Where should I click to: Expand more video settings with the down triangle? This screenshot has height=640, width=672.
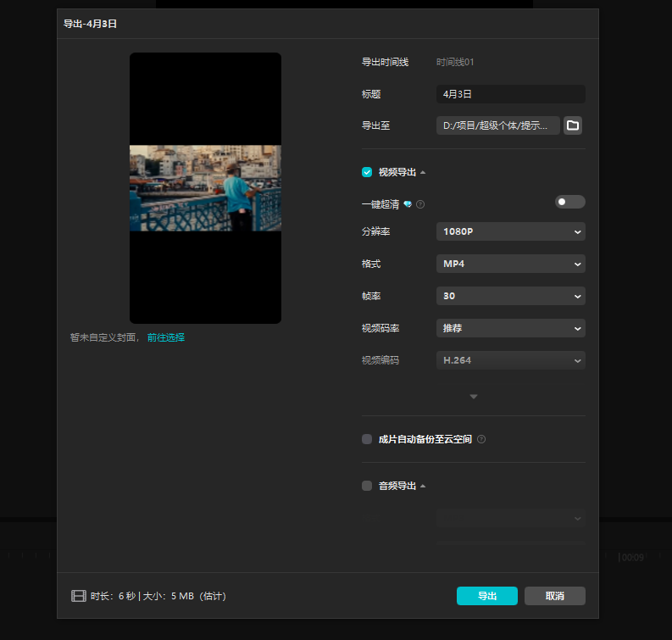pos(474,397)
